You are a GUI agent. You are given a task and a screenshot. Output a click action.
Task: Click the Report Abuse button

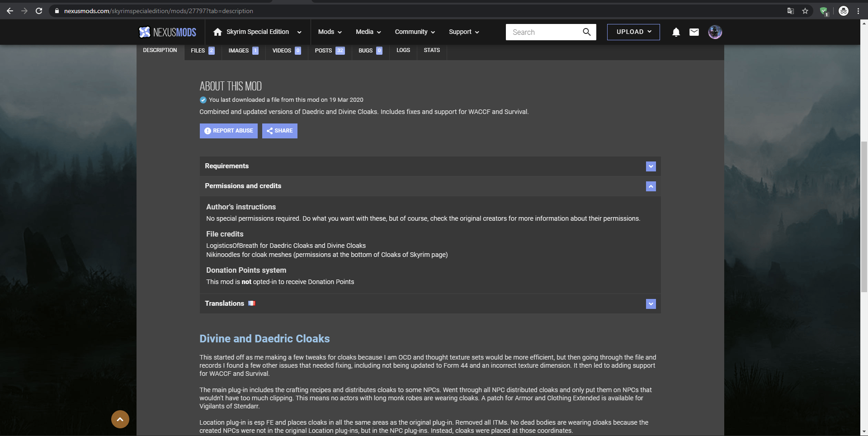[229, 131]
